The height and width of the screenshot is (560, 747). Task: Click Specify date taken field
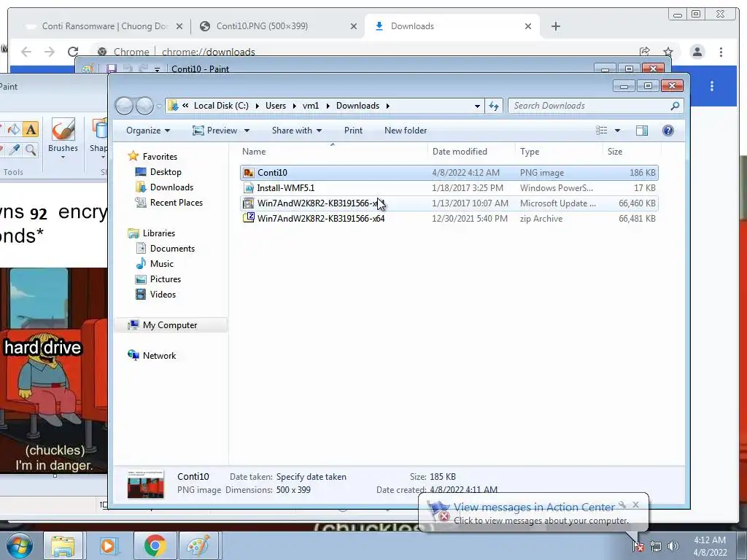click(311, 477)
